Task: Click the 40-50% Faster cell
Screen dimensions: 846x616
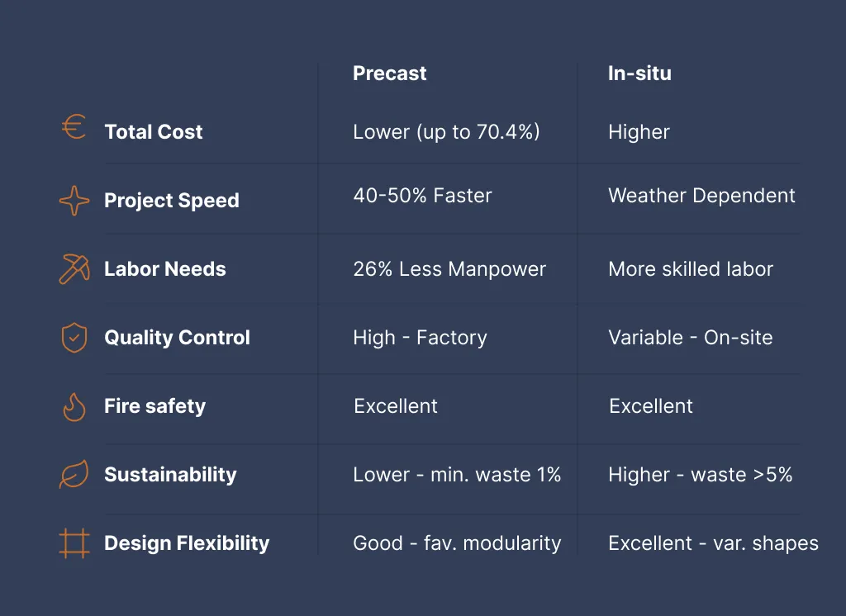Action: [422, 195]
